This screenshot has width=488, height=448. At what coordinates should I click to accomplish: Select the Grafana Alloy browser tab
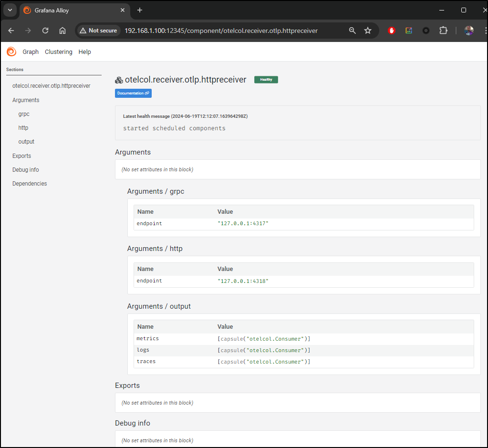pos(75,10)
